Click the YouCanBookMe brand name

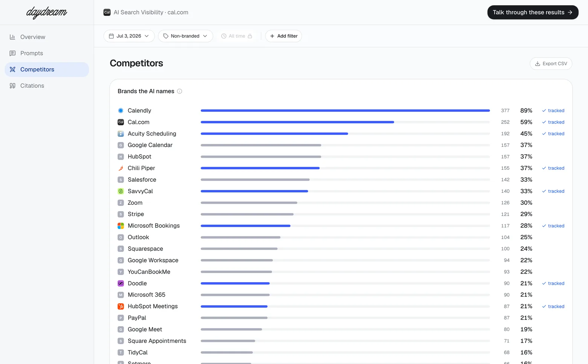(x=149, y=272)
